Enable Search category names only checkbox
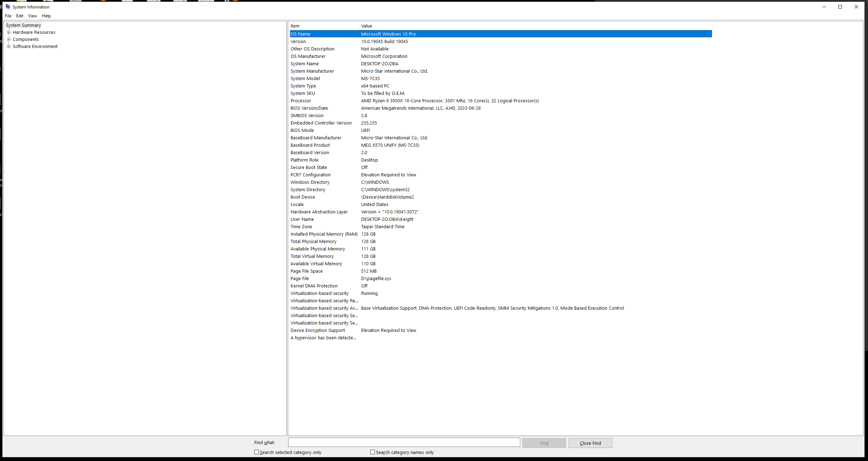The height and width of the screenshot is (461, 868). (372, 452)
